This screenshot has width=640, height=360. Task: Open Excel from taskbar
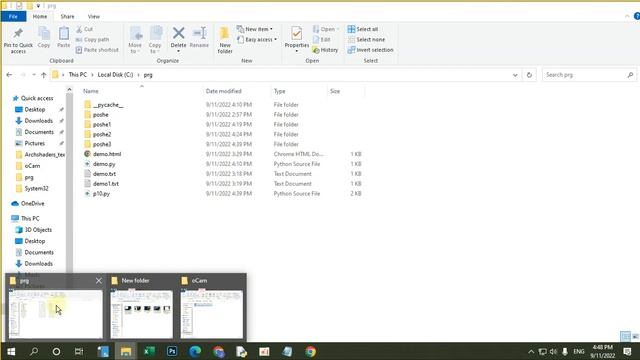149,351
